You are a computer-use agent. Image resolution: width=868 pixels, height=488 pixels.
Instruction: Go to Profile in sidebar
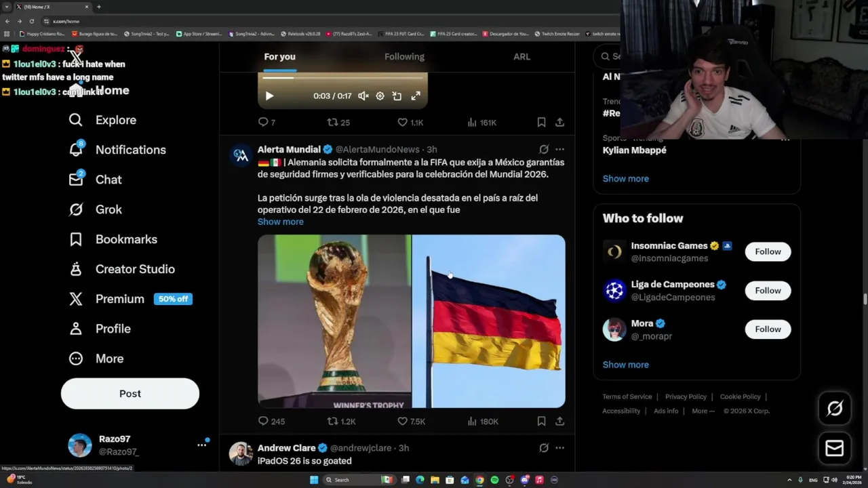[x=100, y=329]
